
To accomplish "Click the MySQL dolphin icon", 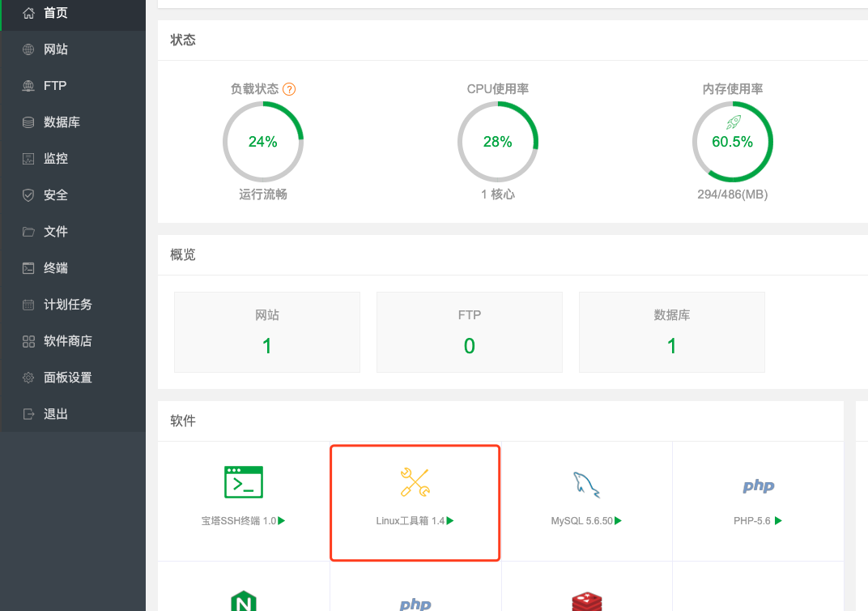I will [586, 485].
